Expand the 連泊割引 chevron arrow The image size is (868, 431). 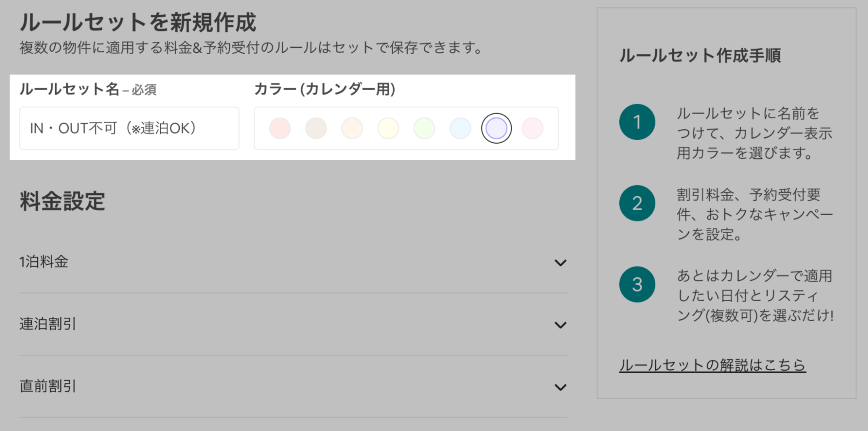tap(560, 325)
